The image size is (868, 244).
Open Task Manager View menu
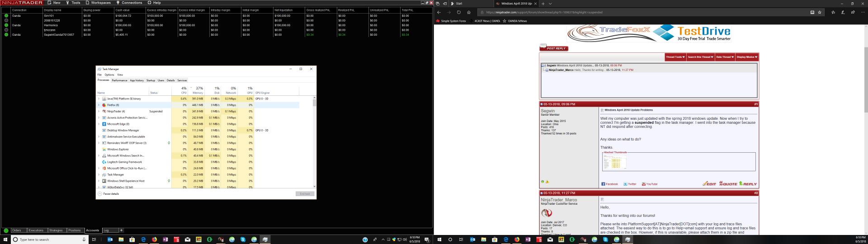pyautogui.click(x=120, y=75)
